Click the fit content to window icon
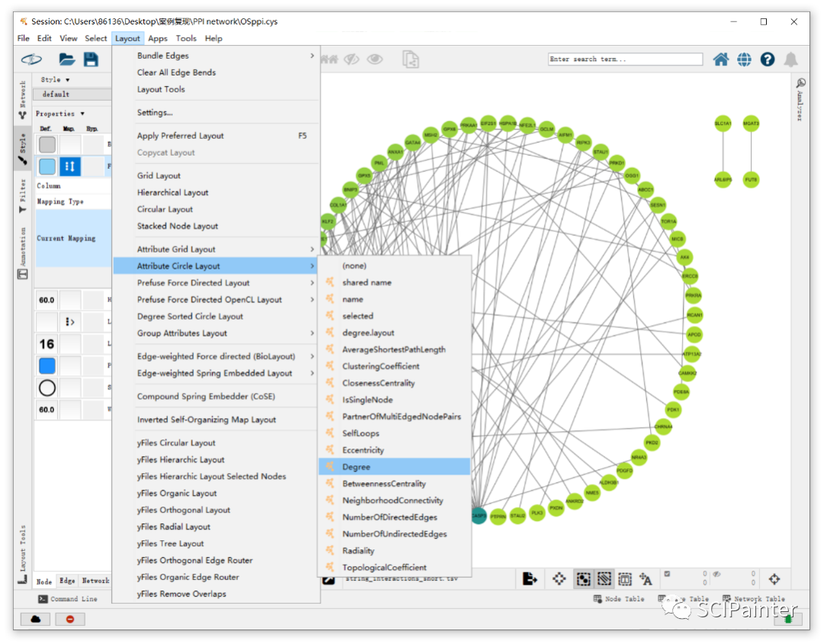The width and height of the screenshot is (824, 644). 559,579
